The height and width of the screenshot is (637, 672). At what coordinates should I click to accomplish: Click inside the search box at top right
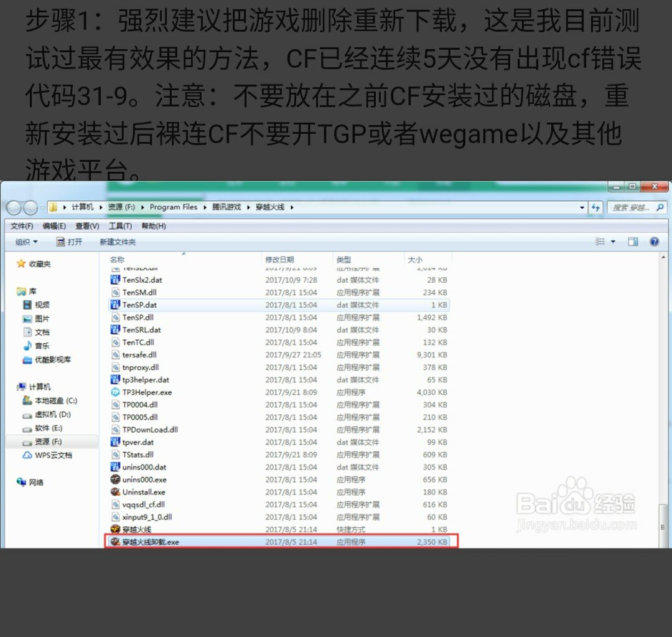point(628,207)
